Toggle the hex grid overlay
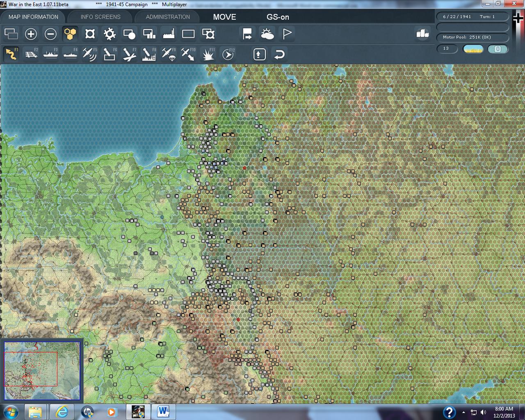The image size is (525, 420). 70,34
